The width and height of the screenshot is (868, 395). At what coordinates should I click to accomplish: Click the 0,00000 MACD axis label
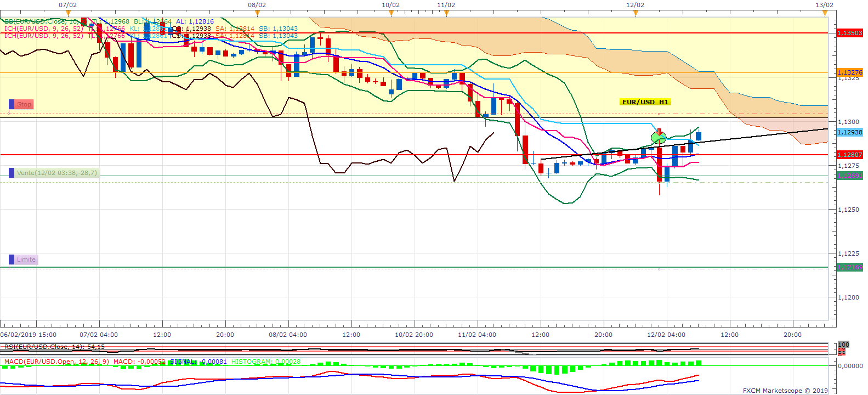(x=851, y=366)
